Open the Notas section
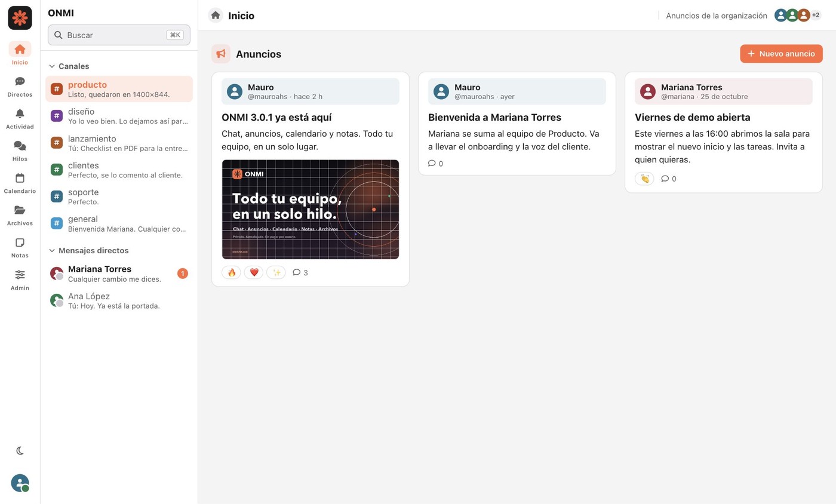836x504 pixels. click(20, 248)
